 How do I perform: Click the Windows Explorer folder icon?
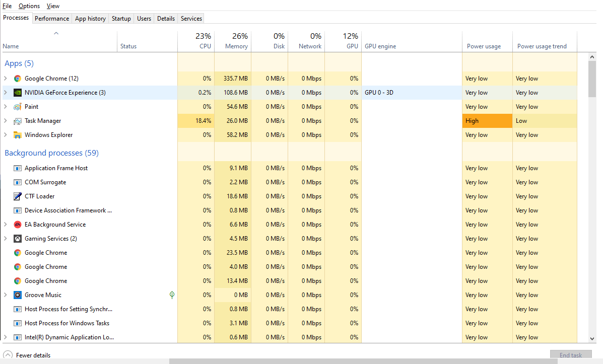[17, 135]
